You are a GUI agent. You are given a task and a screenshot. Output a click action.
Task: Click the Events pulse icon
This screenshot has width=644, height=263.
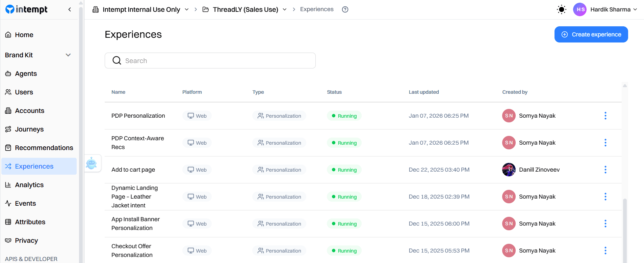(8, 203)
